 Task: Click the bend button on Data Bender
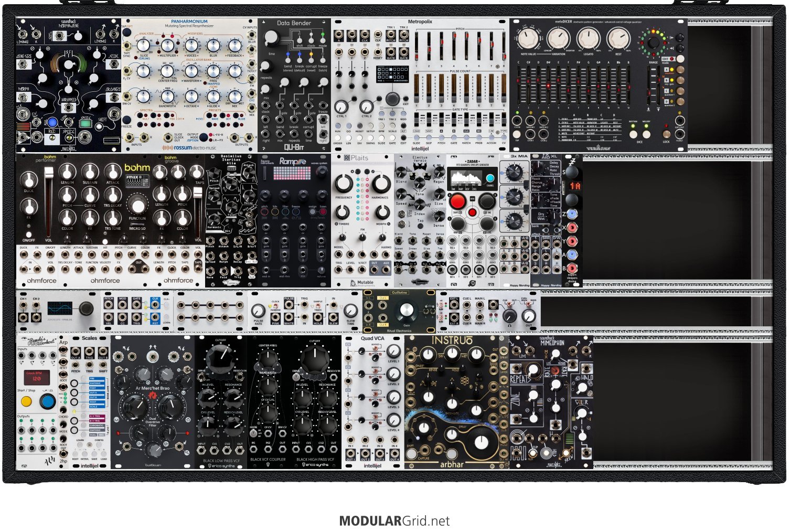tap(287, 60)
